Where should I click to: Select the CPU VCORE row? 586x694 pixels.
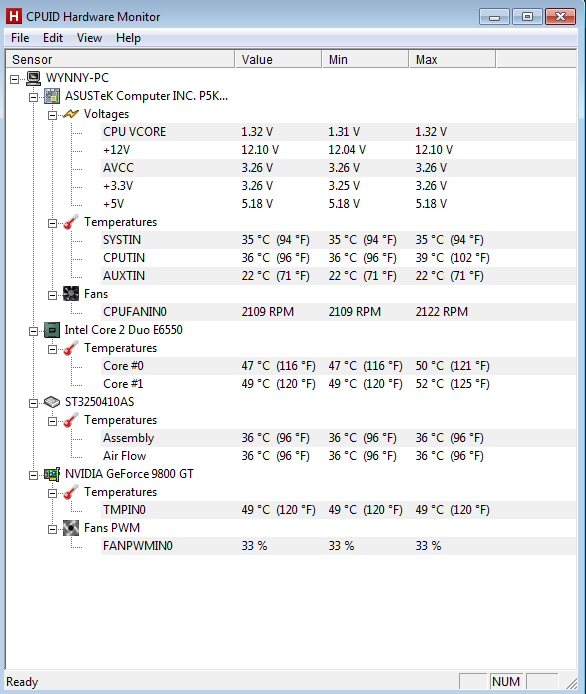(x=339, y=132)
